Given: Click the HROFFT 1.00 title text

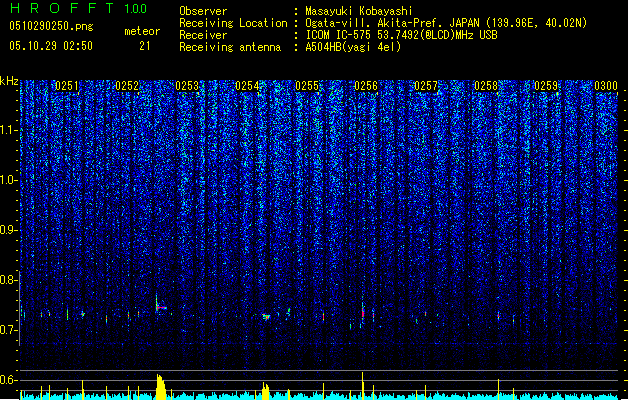Looking at the screenshot, I should pyautogui.click(x=79, y=8).
